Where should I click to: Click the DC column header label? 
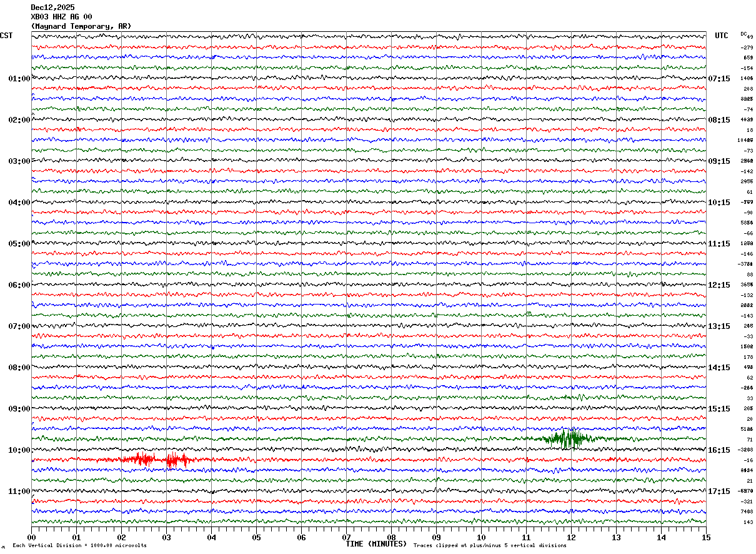click(744, 34)
